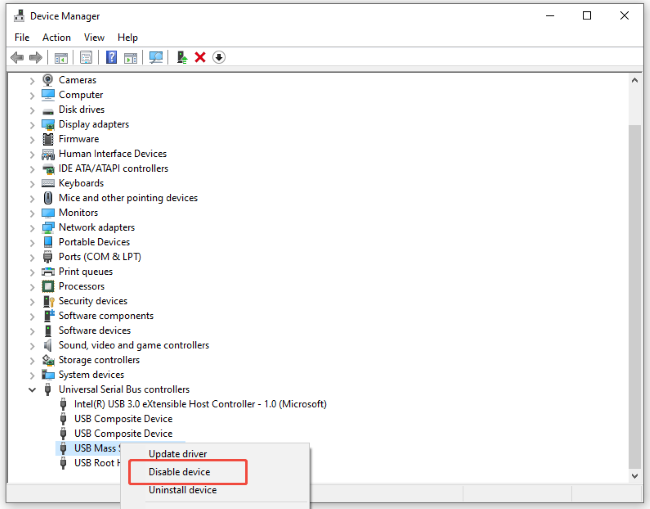Select the Security devices key icon
Screen dimensions: 650x509
49,301
